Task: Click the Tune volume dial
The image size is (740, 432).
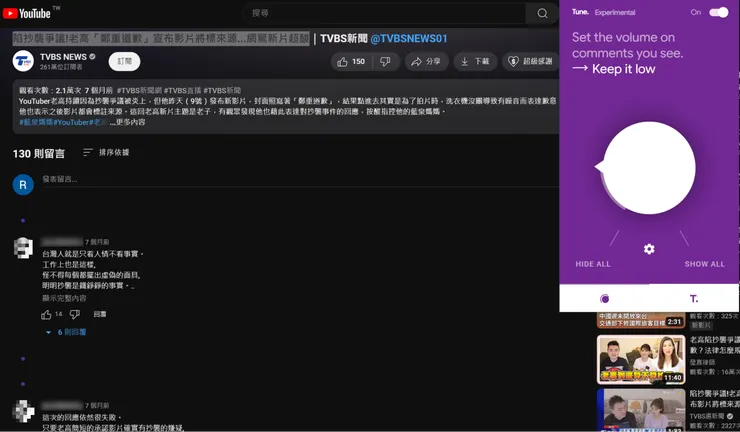Action: (x=648, y=168)
